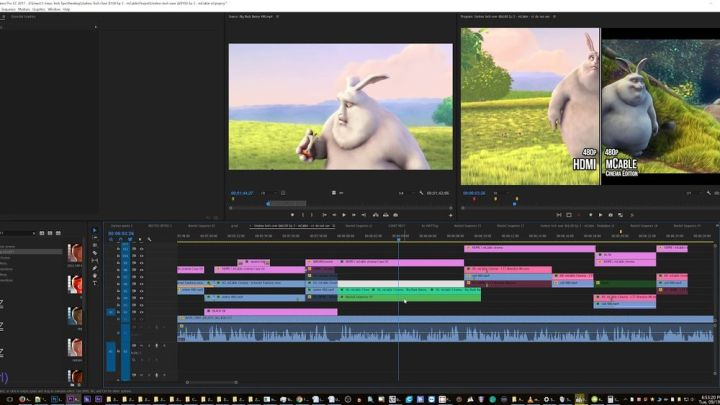The width and height of the screenshot is (720, 405).
Task: Select the Program monitor panel tab
Action: (505, 17)
